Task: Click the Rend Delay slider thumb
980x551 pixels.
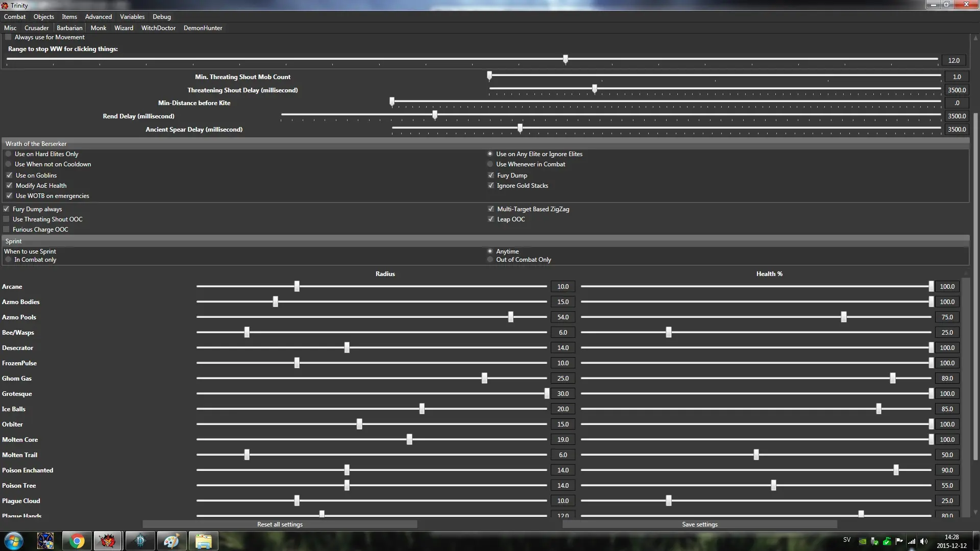Action: [435, 115]
